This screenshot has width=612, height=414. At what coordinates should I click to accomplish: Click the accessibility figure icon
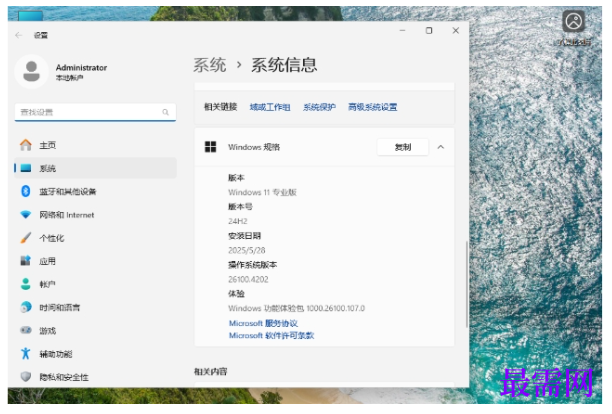point(26,354)
